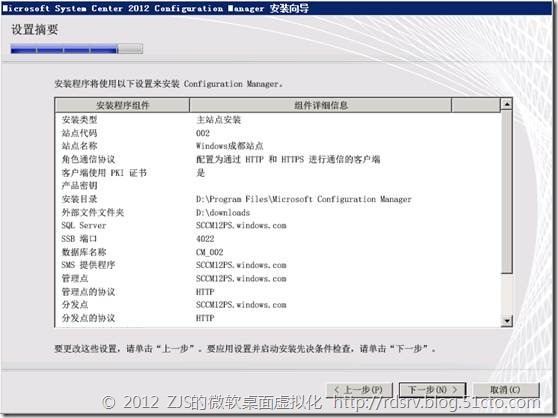Select the SSB 端口 row
Screen dimensions: 558x418
tap(278, 239)
